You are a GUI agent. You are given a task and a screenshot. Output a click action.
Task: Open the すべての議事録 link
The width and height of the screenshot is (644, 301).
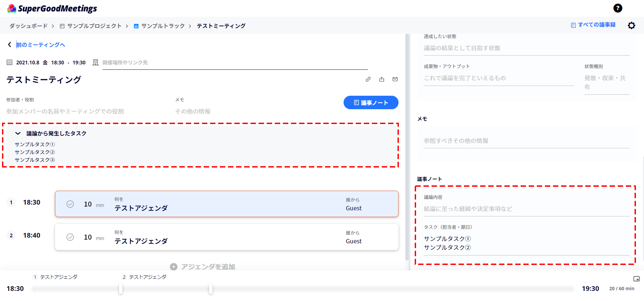(593, 25)
